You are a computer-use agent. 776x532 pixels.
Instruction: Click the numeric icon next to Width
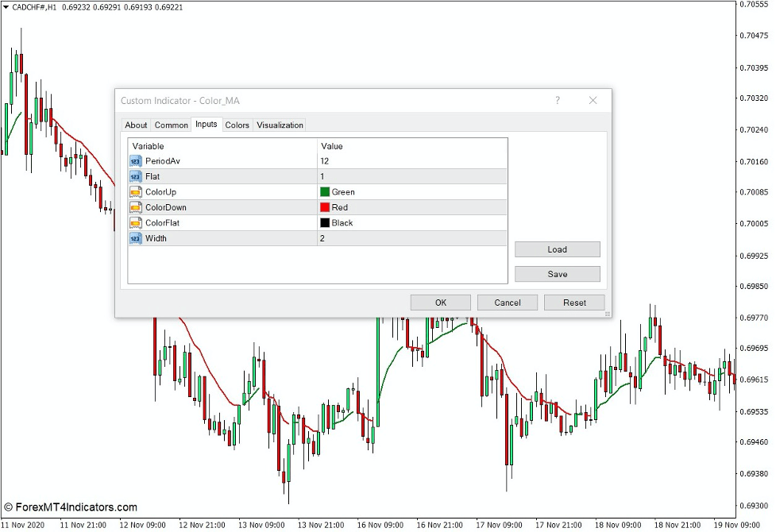(x=134, y=238)
